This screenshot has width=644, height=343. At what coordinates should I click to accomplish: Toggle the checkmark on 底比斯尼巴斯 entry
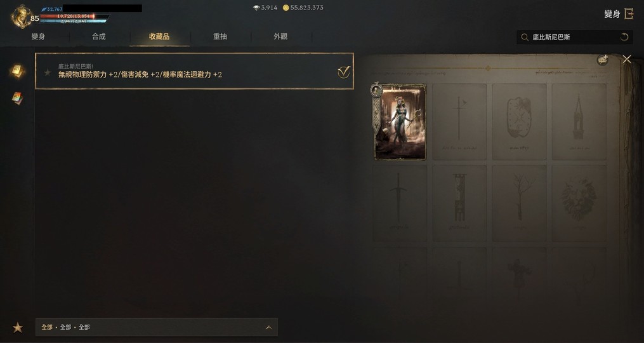(343, 72)
